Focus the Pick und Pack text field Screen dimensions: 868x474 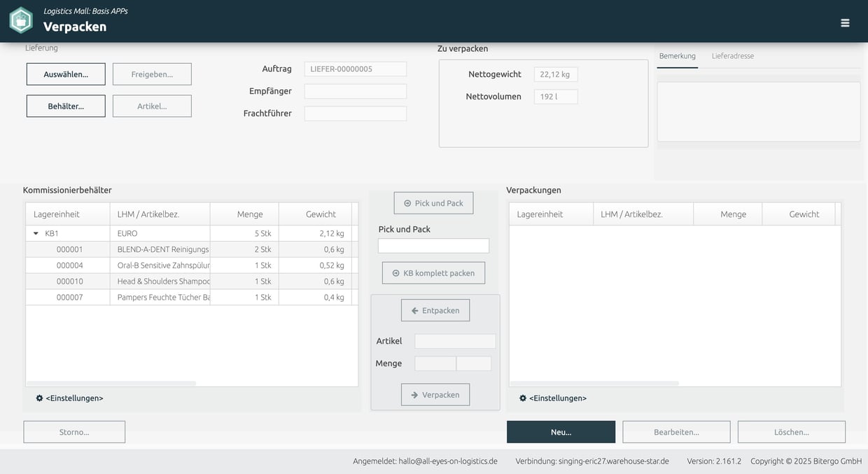[433, 246]
